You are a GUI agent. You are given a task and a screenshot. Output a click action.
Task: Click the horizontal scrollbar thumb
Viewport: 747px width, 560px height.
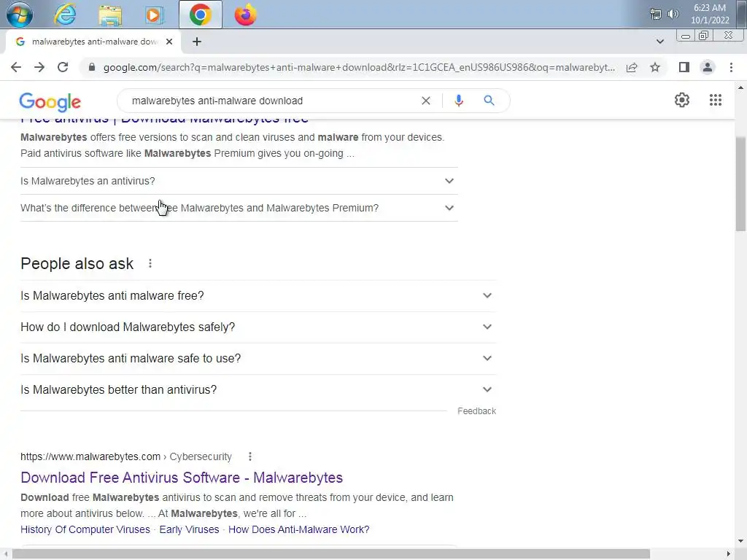[x=331, y=554]
